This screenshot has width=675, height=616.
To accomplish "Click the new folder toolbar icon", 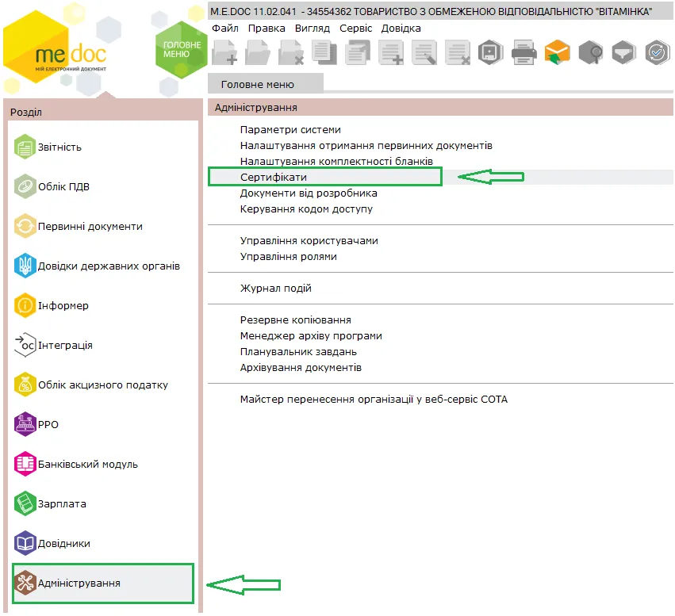I will click(224, 52).
